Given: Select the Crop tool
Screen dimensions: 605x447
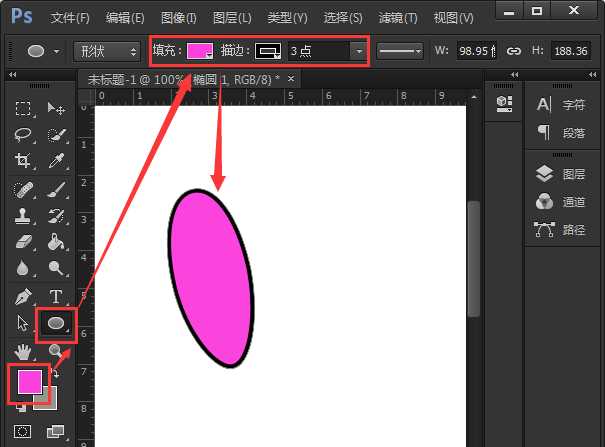Looking at the screenshot, I should (23, 161).
